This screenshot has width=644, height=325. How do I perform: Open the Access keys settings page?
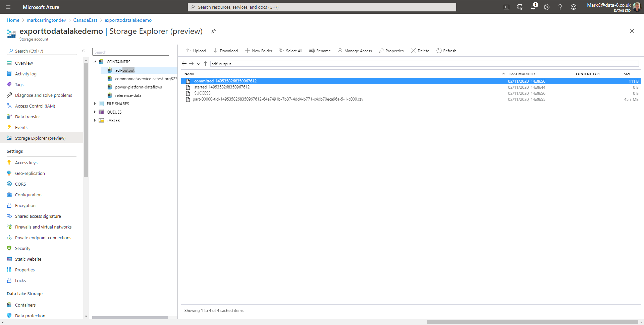pyautogui.click(x=26, y=162)
